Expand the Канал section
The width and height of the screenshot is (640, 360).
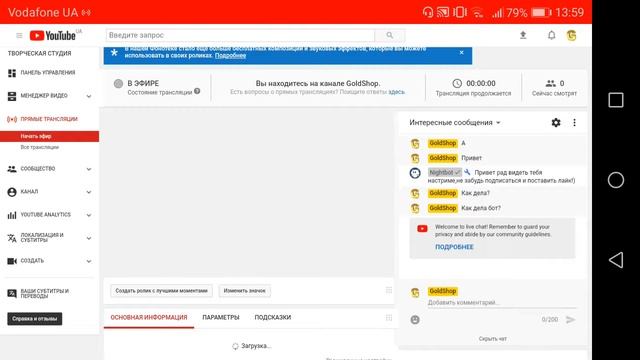tap(89, 192)
